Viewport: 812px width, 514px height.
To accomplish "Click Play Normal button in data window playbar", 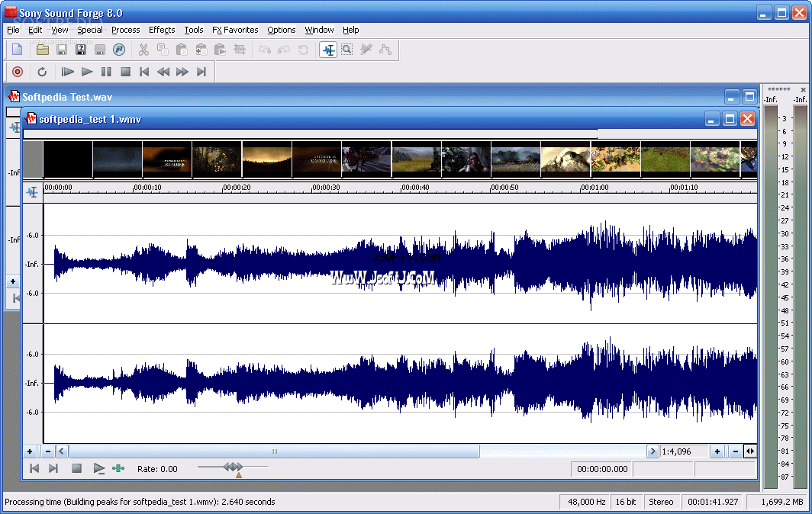I will point(99,468).
